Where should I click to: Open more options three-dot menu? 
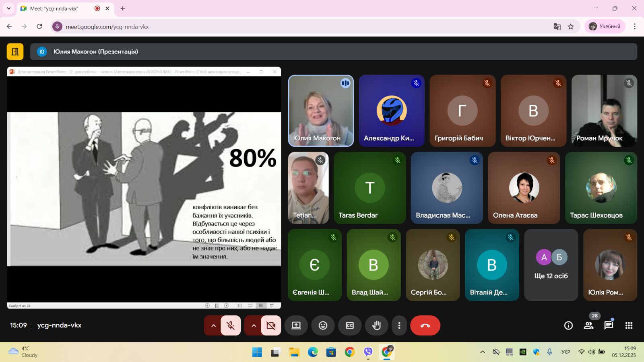click(399, 325)
